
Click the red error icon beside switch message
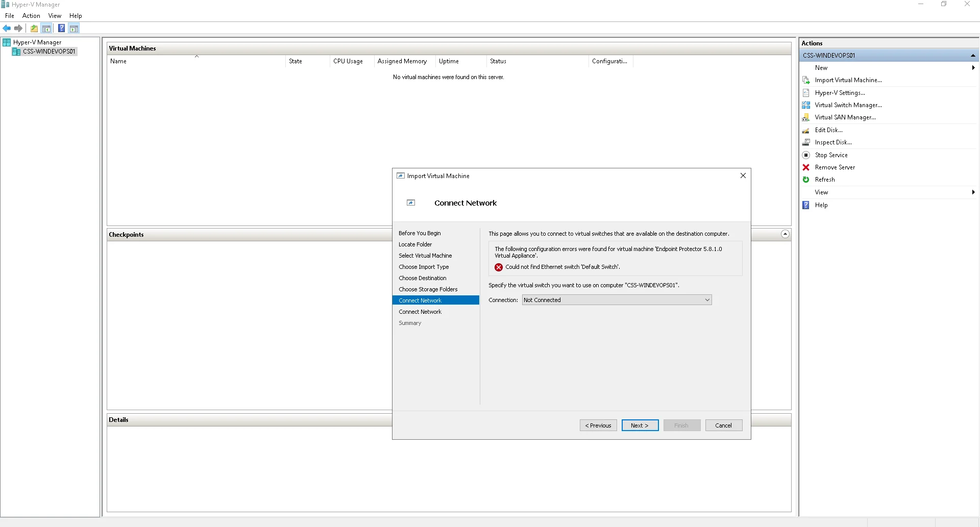(499, 267)
